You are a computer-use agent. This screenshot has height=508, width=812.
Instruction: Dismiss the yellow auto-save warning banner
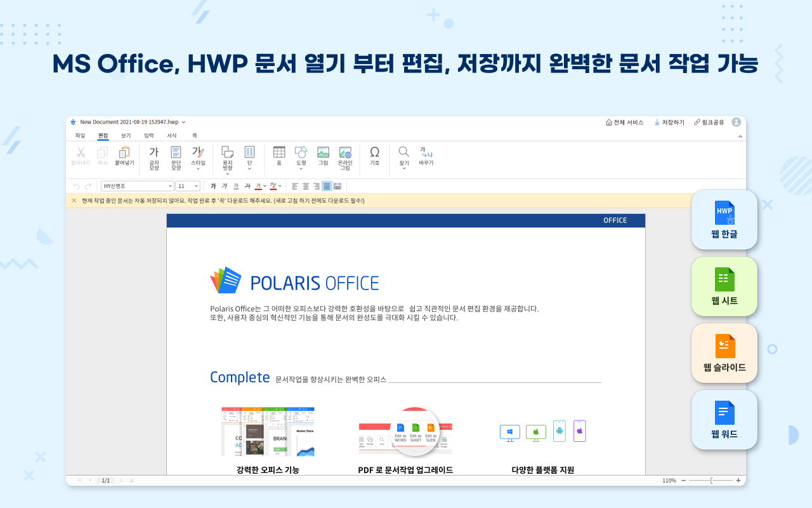point(74,201)
